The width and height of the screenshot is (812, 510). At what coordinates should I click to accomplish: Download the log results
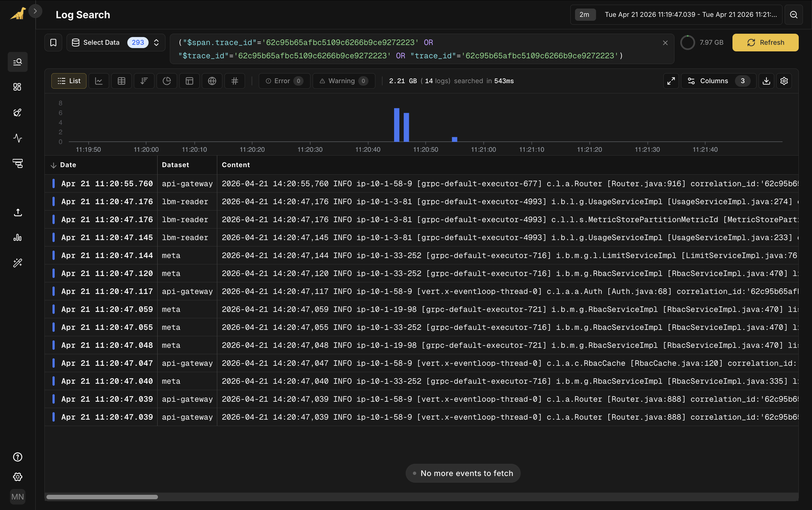click(766, 81)
